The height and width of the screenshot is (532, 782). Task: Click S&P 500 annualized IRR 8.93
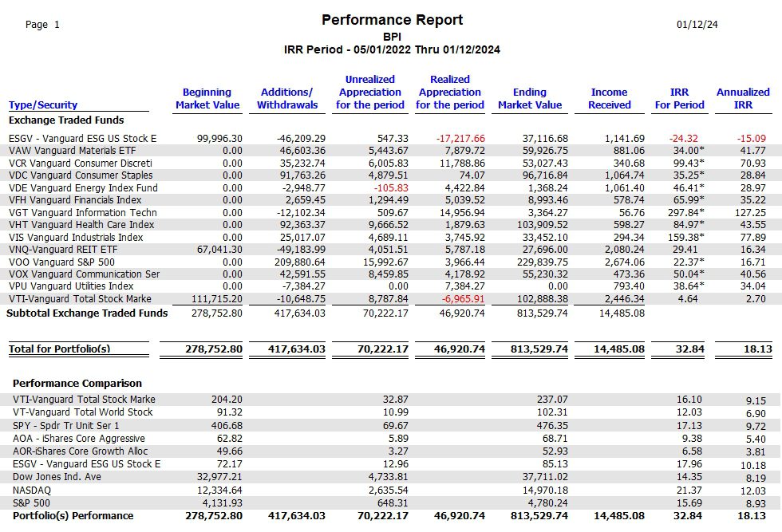(756, 503)
